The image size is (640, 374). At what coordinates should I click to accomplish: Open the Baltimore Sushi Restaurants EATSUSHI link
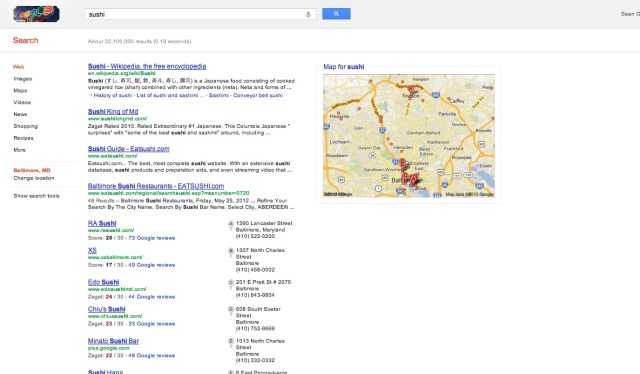(x=156, y=186)
